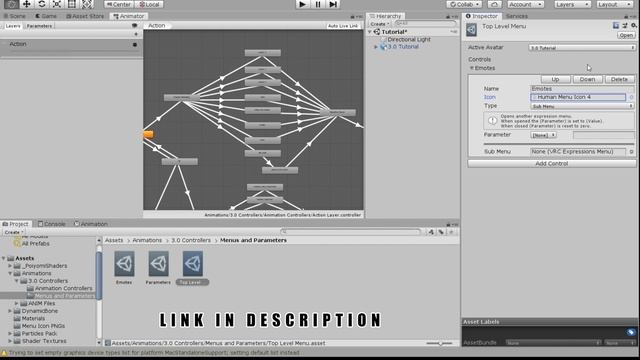The height and width of the screenshot is (360, 640).
Task: Switch to the Inspector tab
Action: point(482,16)
